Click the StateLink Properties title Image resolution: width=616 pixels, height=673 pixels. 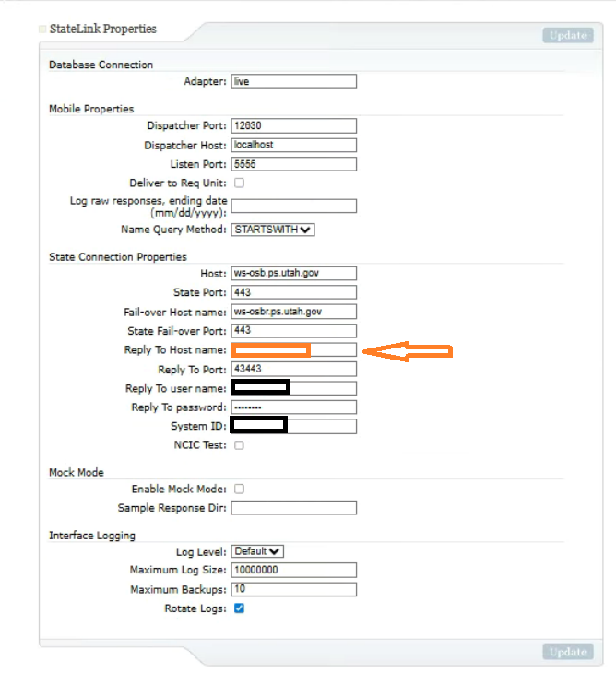pos(103,29)
